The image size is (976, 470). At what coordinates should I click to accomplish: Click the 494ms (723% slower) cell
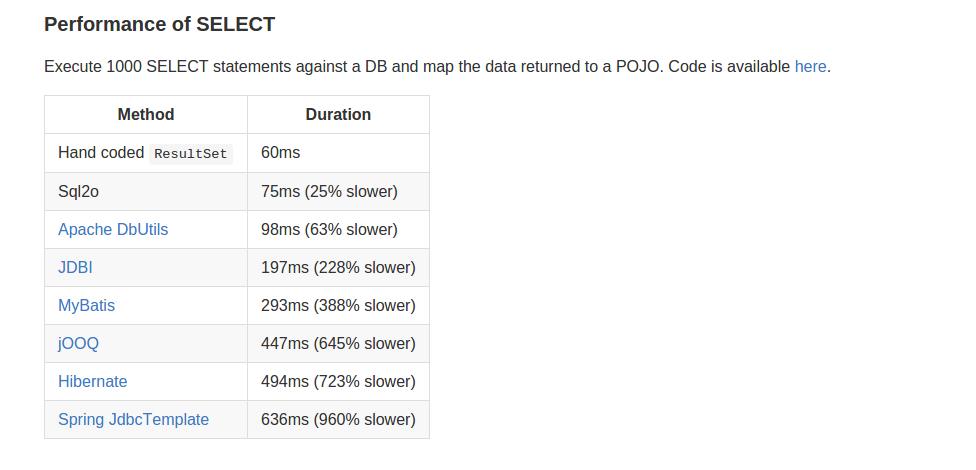point(338,382)
